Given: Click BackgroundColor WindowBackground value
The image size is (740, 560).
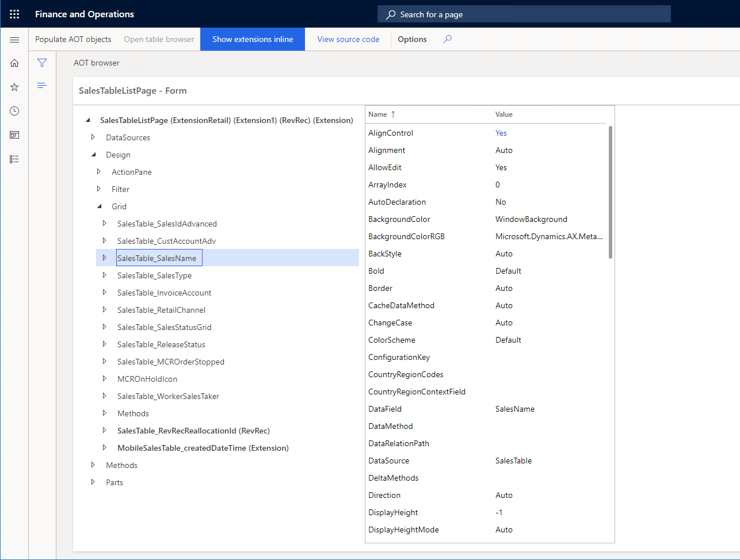Looking at the screenshot, I should click(531, 219).
